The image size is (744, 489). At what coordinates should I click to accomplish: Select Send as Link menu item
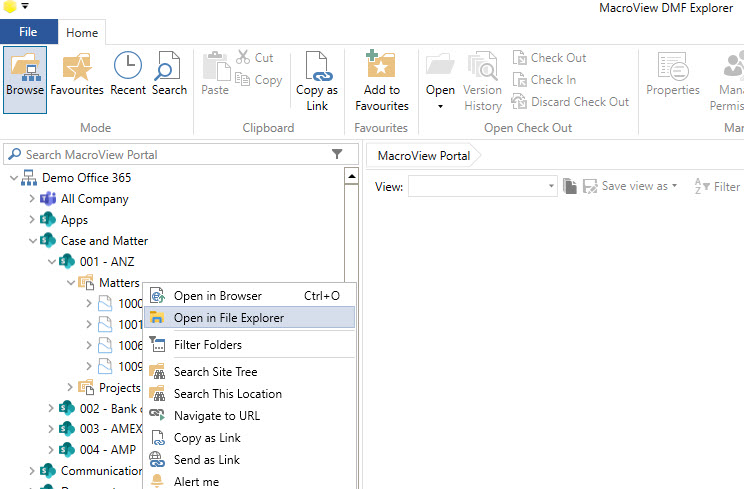pos(250,459)
